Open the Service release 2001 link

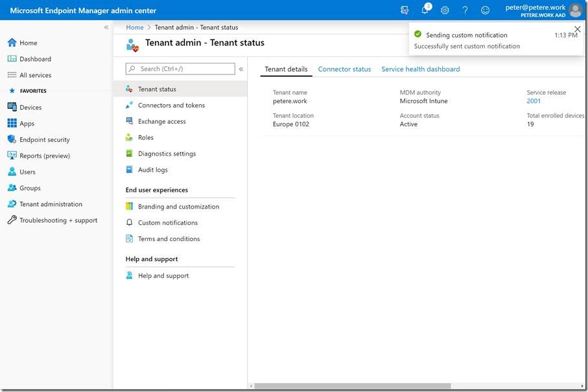(x=533, y=101)
